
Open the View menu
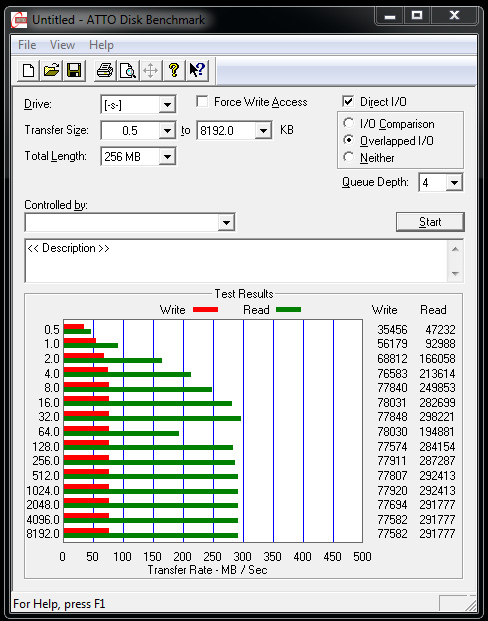(62, 45)
